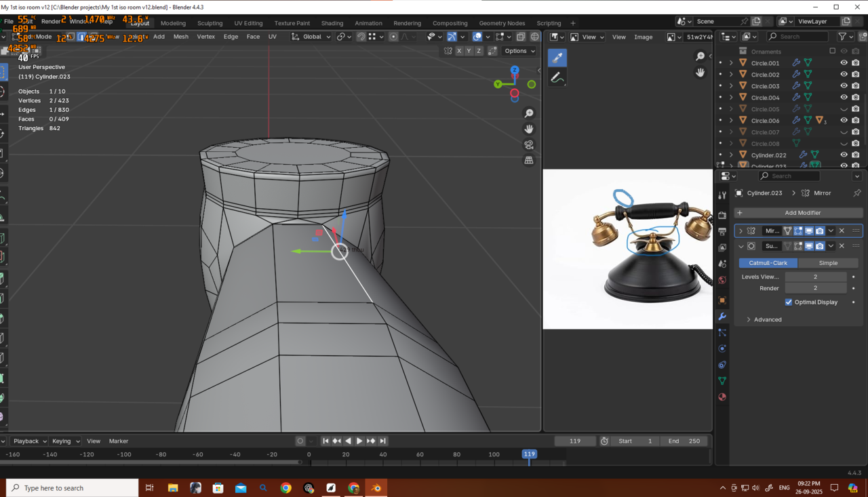
Task: Uncheck the Optimal Display checkbox
Action: [x=788, y=302]
